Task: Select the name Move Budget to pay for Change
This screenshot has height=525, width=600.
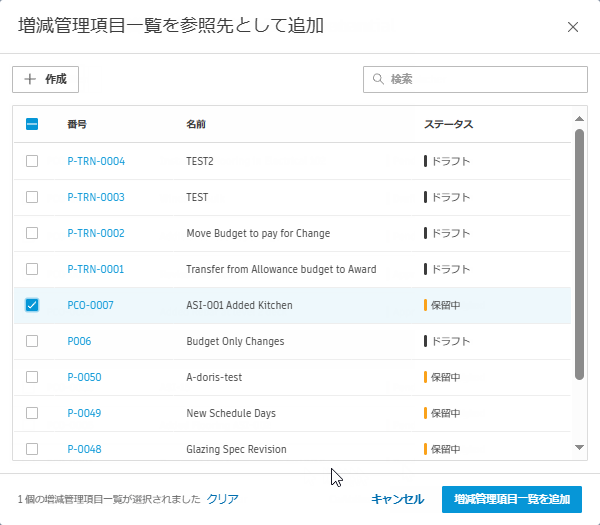Action: pos(258,233)
